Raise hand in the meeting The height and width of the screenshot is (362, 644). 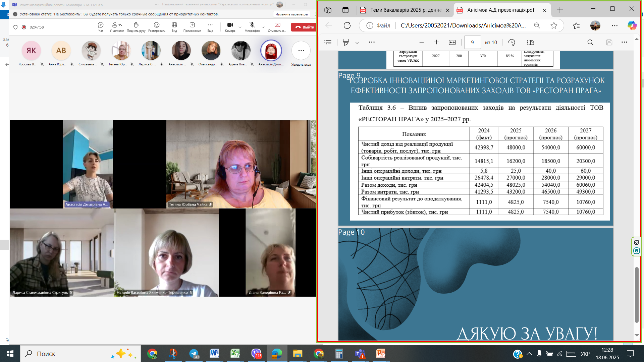tap(136, 26)
